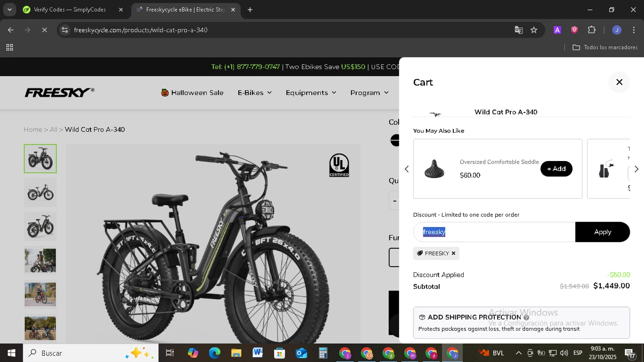The width and height of the screenshot is (644, 362).
Task: Open the Halloween Sale menu item
Action: point(192,93)
